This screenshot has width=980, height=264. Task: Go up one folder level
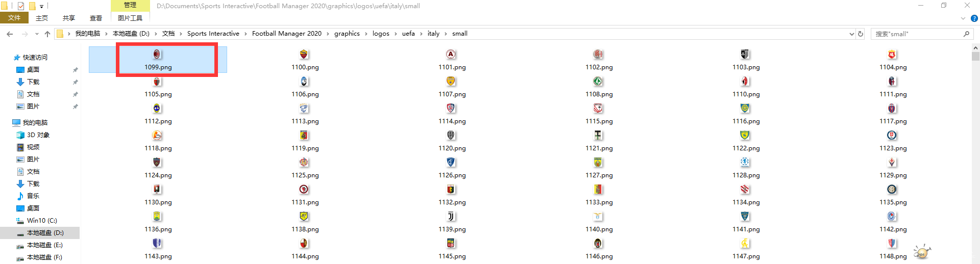coord(47,34)
